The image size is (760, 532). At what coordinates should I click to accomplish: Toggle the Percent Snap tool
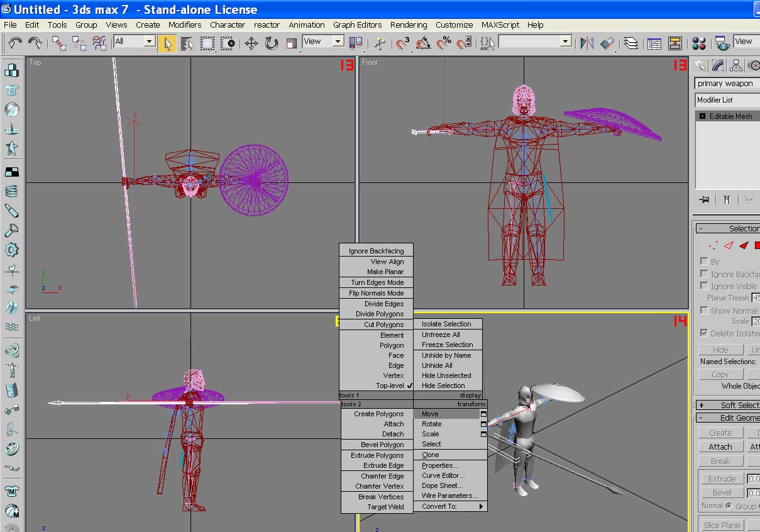point(444,43)
